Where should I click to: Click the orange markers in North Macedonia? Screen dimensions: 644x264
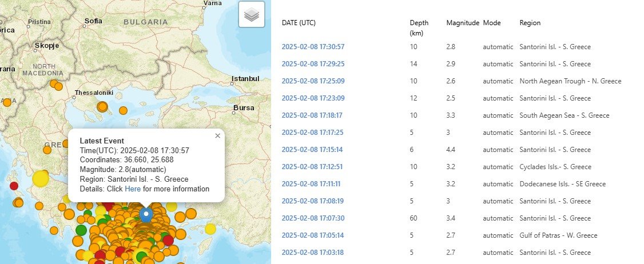tap(56, 85)
